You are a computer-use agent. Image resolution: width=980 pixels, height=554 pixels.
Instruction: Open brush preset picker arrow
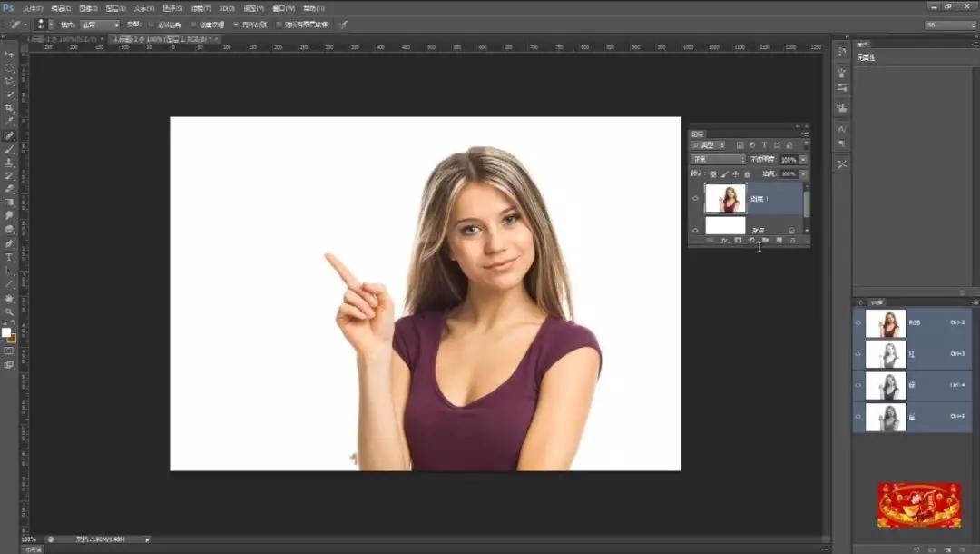click(51, 25)
